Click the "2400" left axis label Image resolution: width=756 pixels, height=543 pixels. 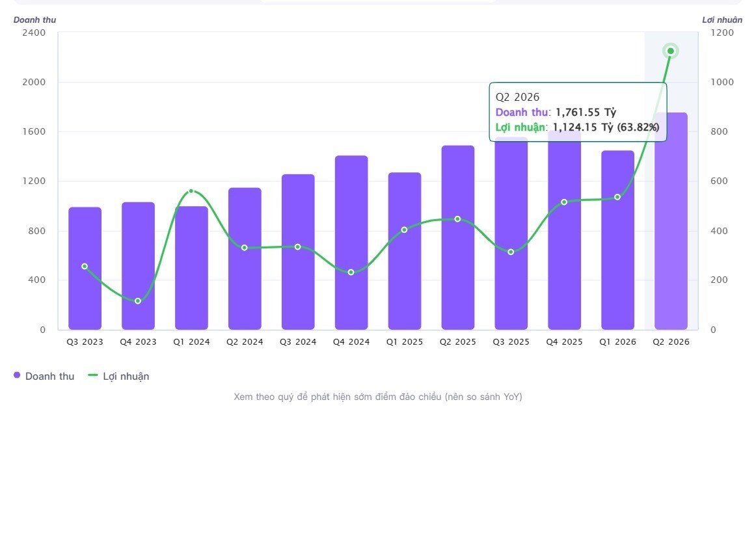click(34, 33)
